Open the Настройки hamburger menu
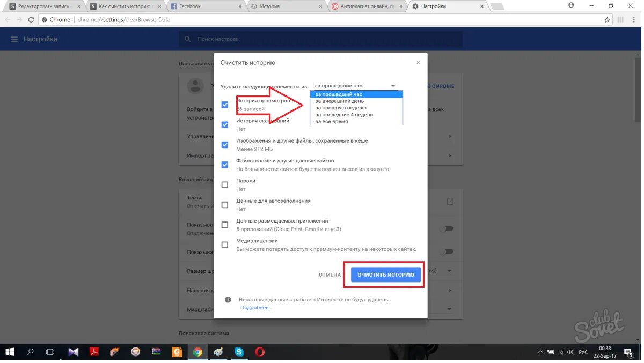644x363 pixels. [14, 39]
